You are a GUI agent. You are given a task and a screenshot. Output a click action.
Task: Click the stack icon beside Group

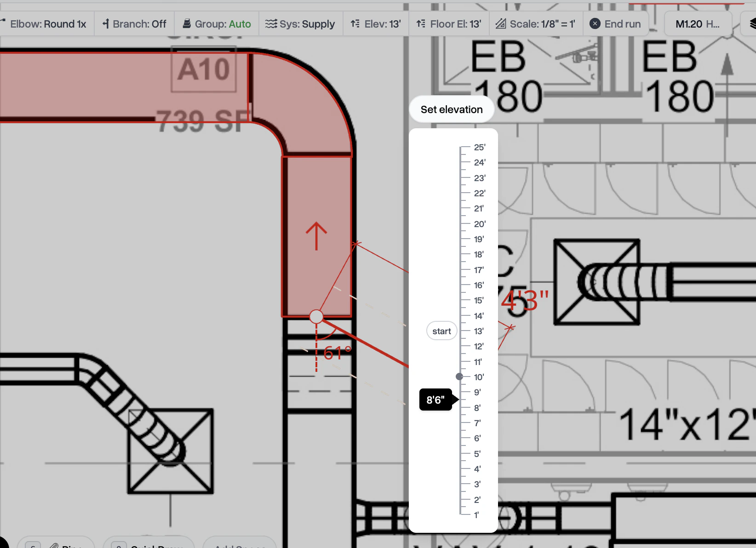coord(187,24)
